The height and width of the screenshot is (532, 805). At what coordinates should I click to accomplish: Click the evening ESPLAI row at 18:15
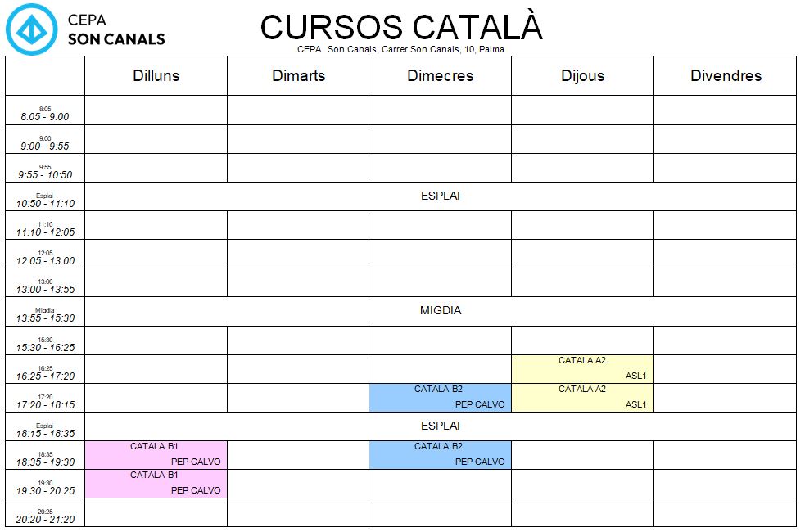[441, 426]
